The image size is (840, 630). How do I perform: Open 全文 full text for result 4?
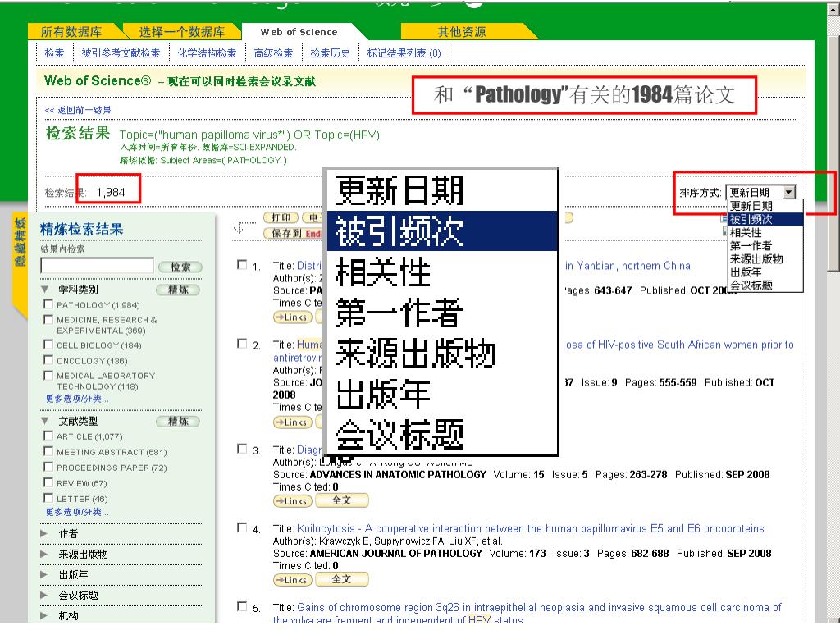coord(342,579)
